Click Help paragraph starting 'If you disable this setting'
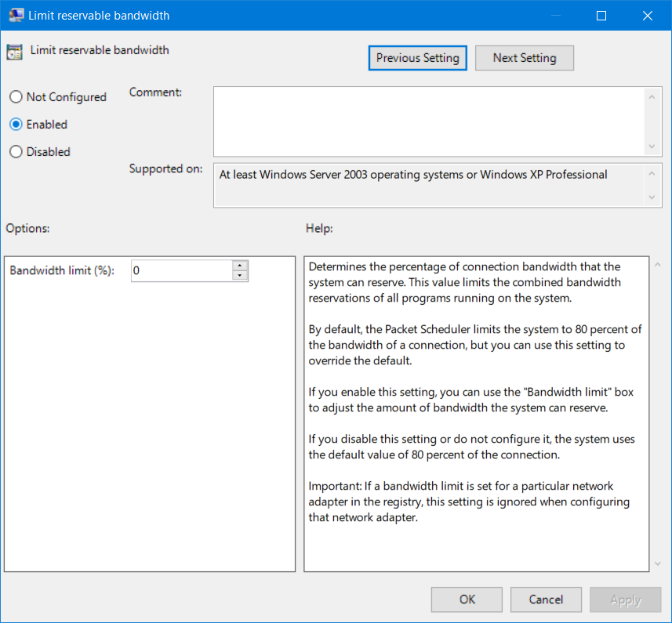Image resolution: width=672 pixels, height=623 pixels. 471,447
